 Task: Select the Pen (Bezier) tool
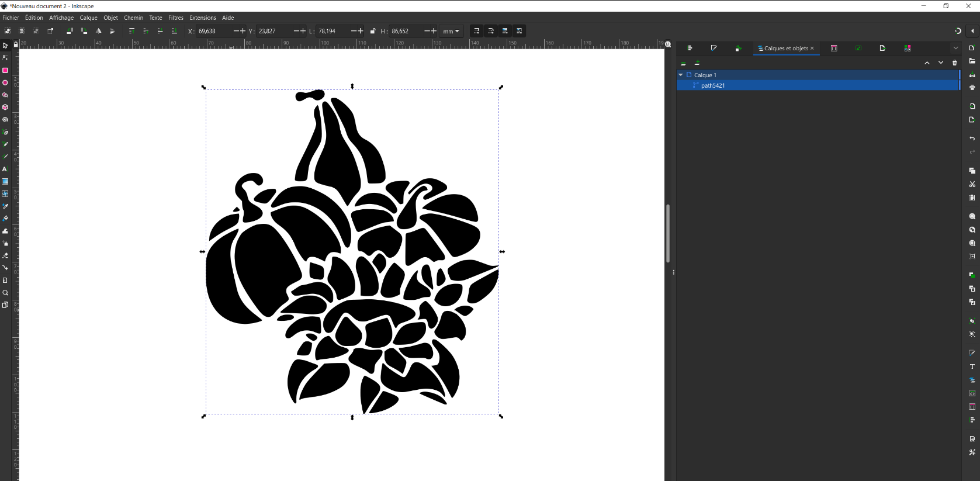5,132
